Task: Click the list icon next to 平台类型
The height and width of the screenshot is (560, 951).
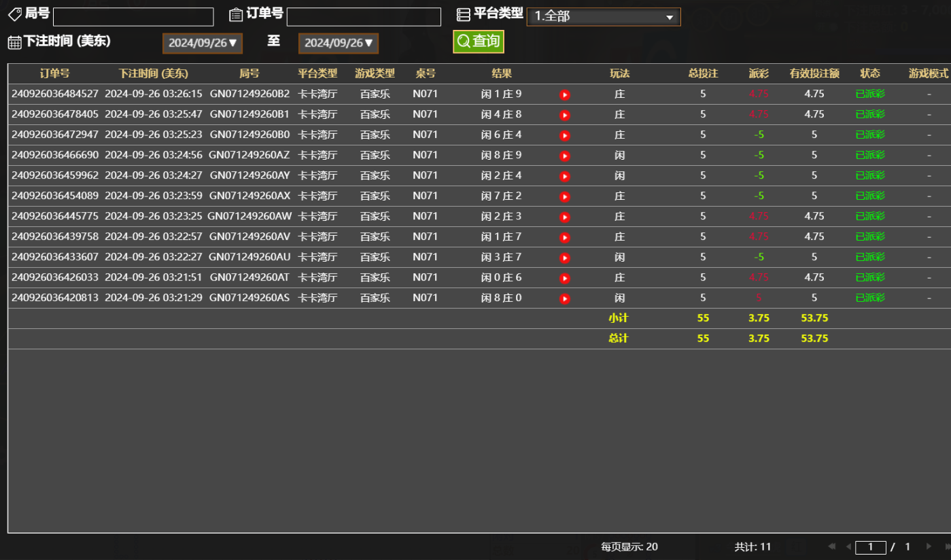Action: [464, 14]
